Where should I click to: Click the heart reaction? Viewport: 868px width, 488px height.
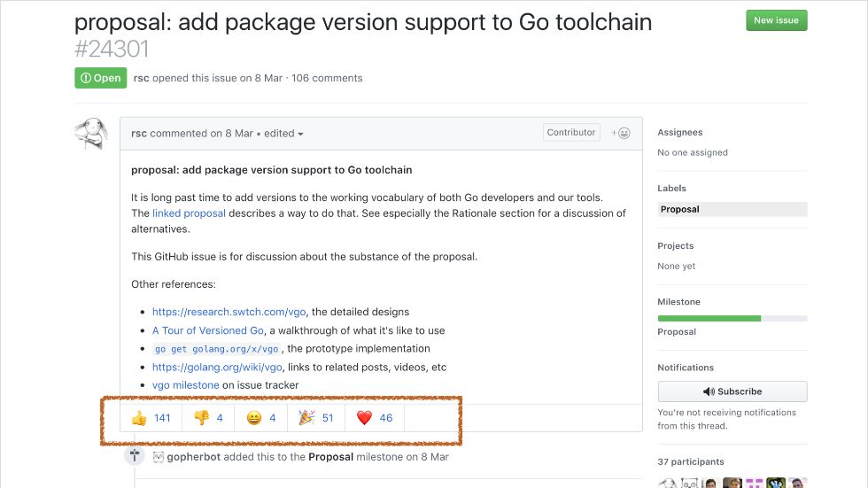[374, 418]
